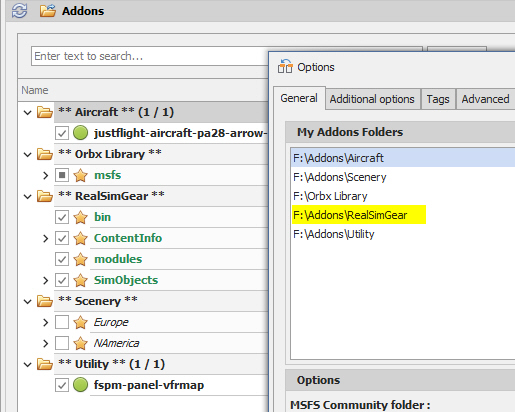The image size is (515, 412).
Task: Expand the Europe tree node
Action: click(x=46, y=322)
